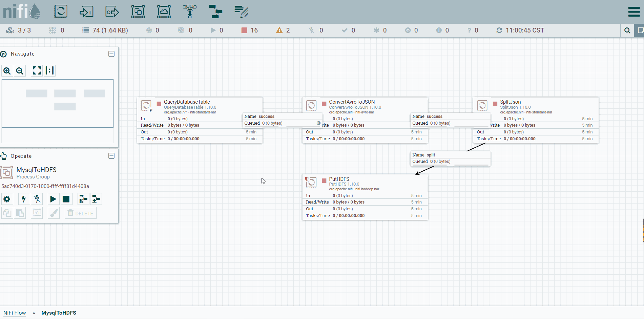The width and height of the screenshot is (644, 319).
Task: Stop the MysqlToHDFS process group
Action: (66, 199)
